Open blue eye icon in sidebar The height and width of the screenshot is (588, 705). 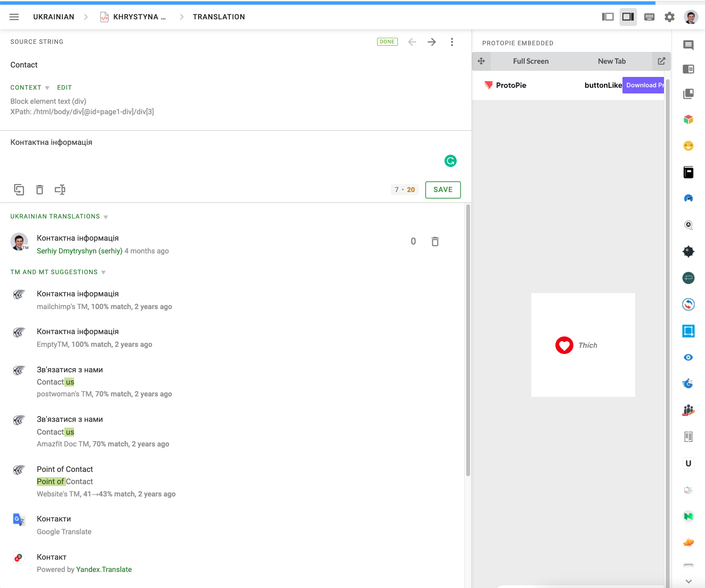point(688,357)
